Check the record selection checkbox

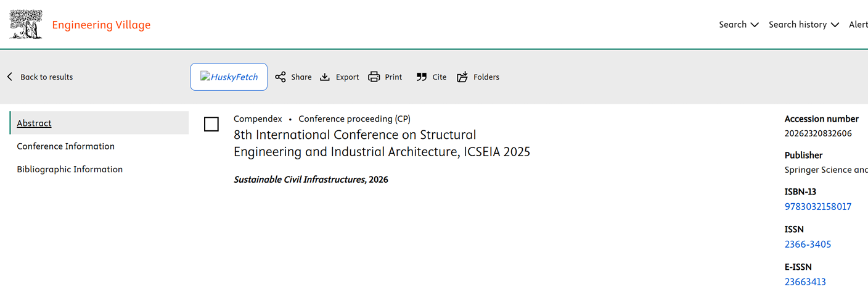click(x=211, y=124)
